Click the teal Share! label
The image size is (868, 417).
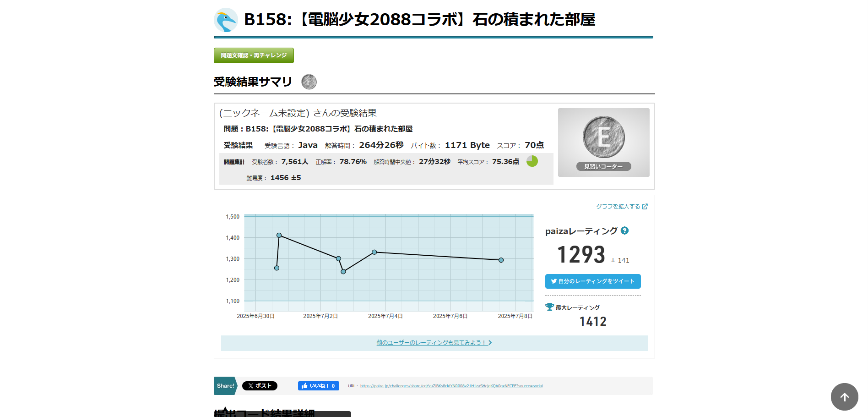click(x=225, y=386)
